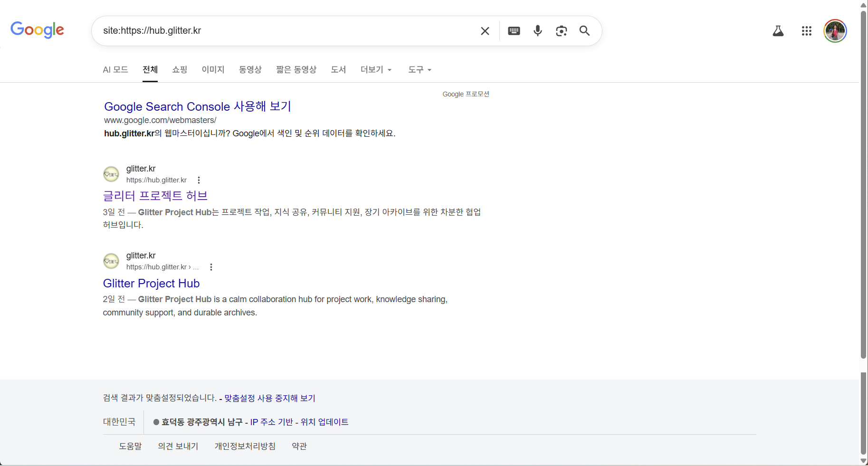This screenshot has height=466, width=868.
Task: Open the on-screen keyboard input tool
Action: pyautogui.click(x=514, y=31)
